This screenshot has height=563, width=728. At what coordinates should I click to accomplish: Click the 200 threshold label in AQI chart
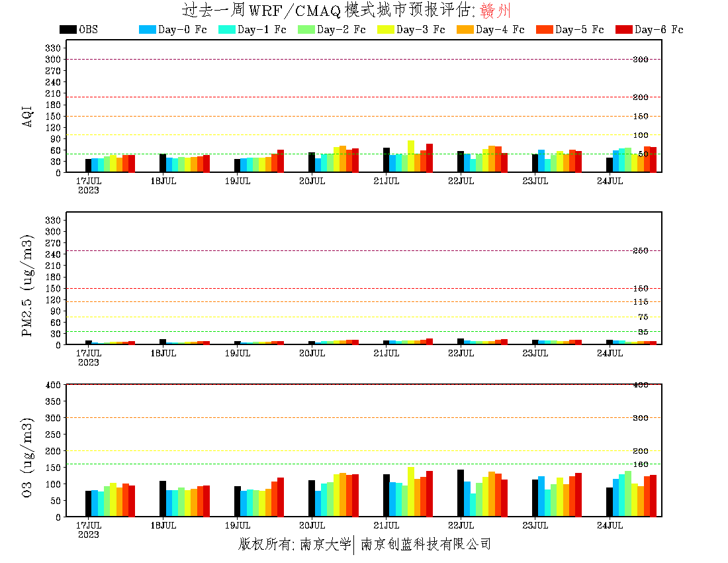pyautogui.click(x=641, y=97)
